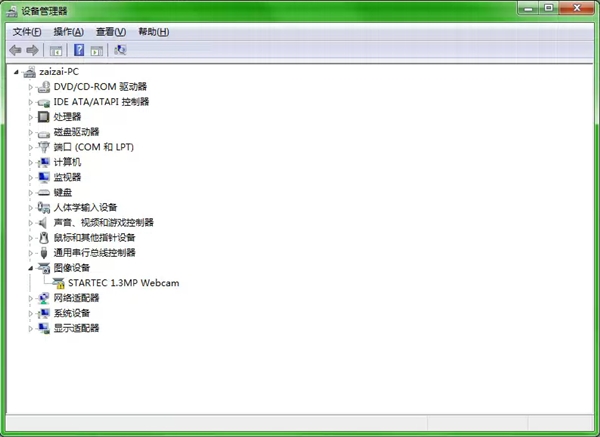The height and width of the screenshot is (437, 600).
Task: Expand the 键盘 node
Action: click(31, 193)
